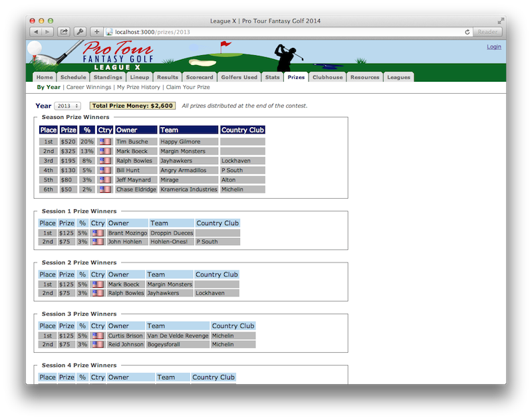Open Claim Your Prize link
532x420 pixels.
188,87
